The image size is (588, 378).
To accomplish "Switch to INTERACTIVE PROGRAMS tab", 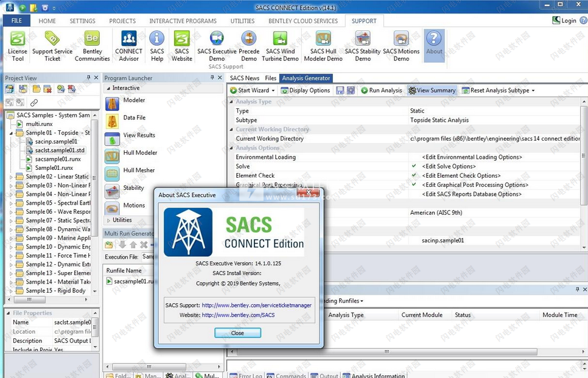I will 183,21.
